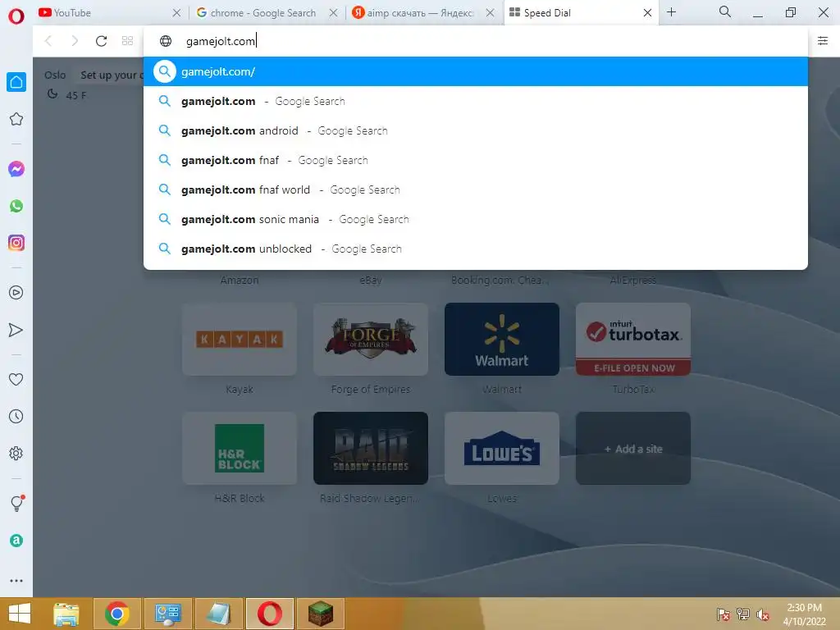840x630 pixels.
Task: Choose 'gamejolt.com unblocked' suggestion
Action: (x=475, y=249)
